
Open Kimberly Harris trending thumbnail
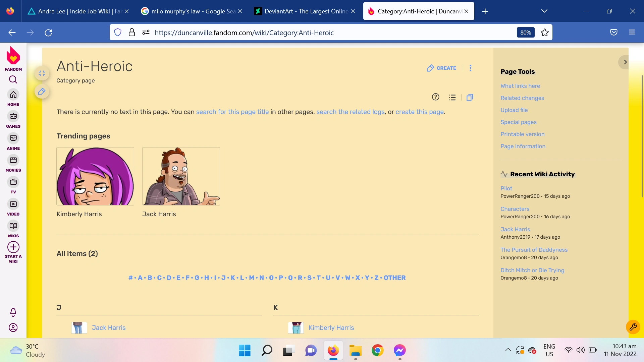[95, 176]
